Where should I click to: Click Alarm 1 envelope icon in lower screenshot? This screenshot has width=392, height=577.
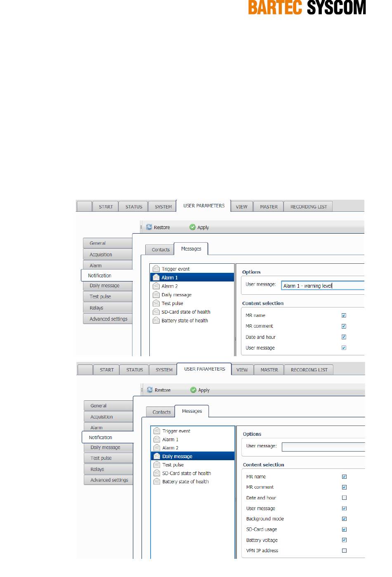tap(157, 440)
